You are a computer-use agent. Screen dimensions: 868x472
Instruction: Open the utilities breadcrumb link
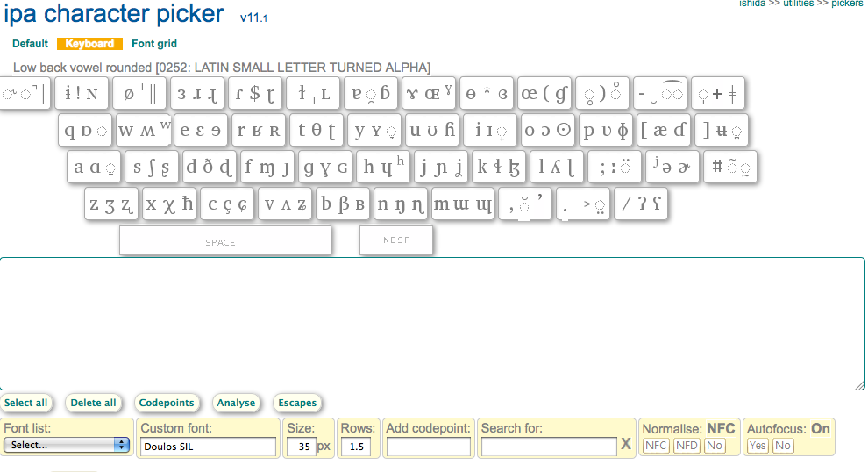[798, 4]
